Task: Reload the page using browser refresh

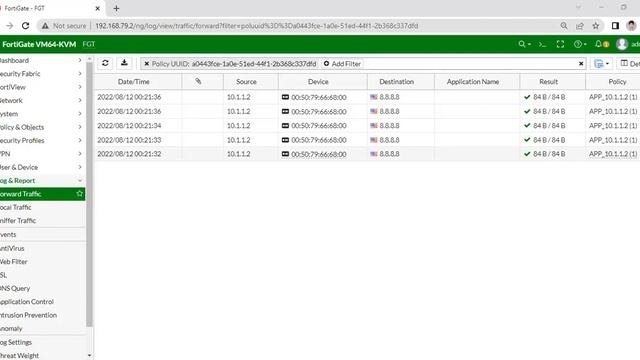Action: (25, 26)
